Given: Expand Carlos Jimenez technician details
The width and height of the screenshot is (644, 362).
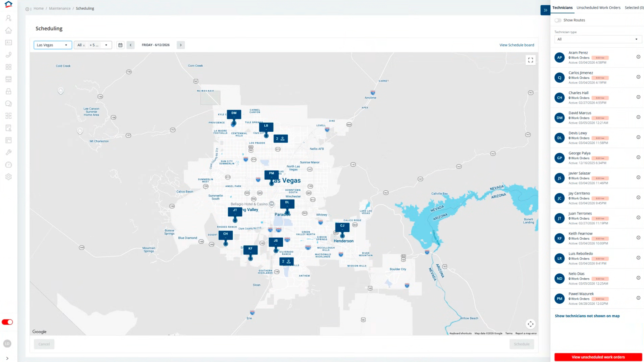Looking at the screenshot, I should [638, 77].
